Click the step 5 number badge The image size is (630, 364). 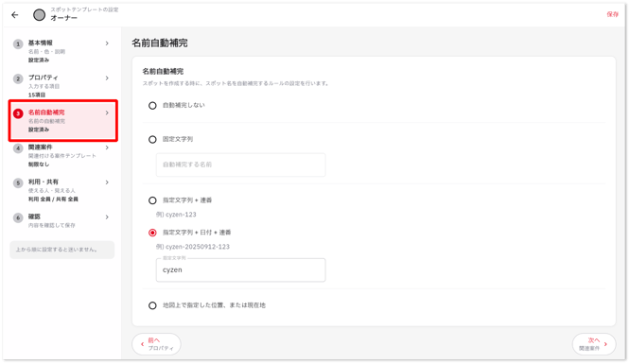(x=18, y=182)
